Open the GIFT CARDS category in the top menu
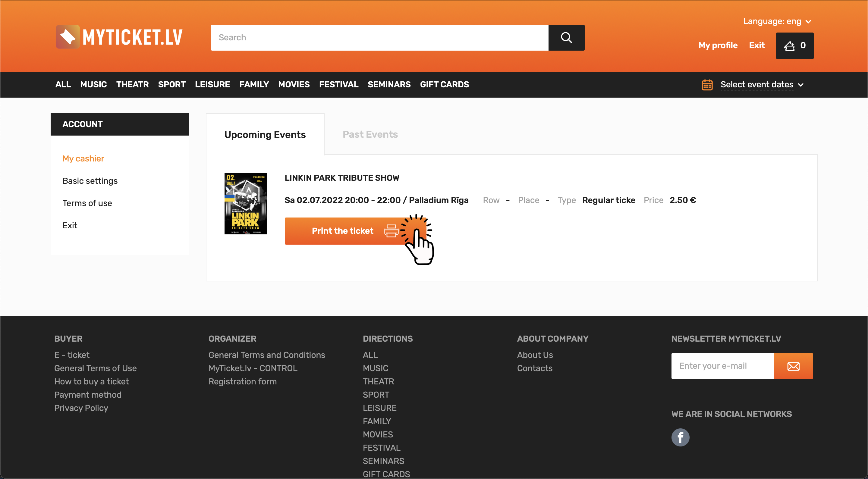The image size is (868, 479). point(444,85)
